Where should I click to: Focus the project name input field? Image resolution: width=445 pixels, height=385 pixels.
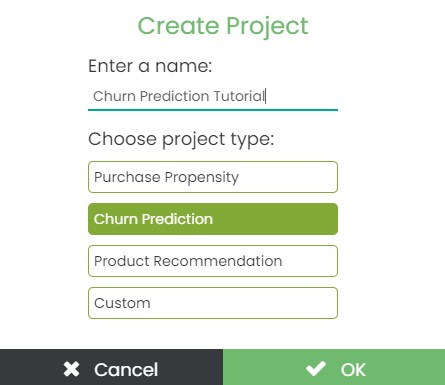pos(213,96)
